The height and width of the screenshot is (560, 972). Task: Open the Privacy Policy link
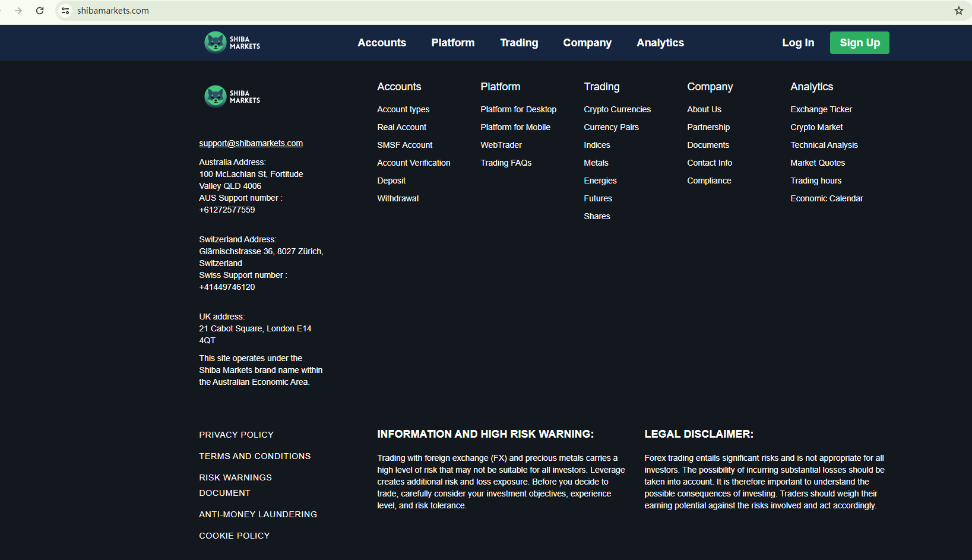pos(236,435)
